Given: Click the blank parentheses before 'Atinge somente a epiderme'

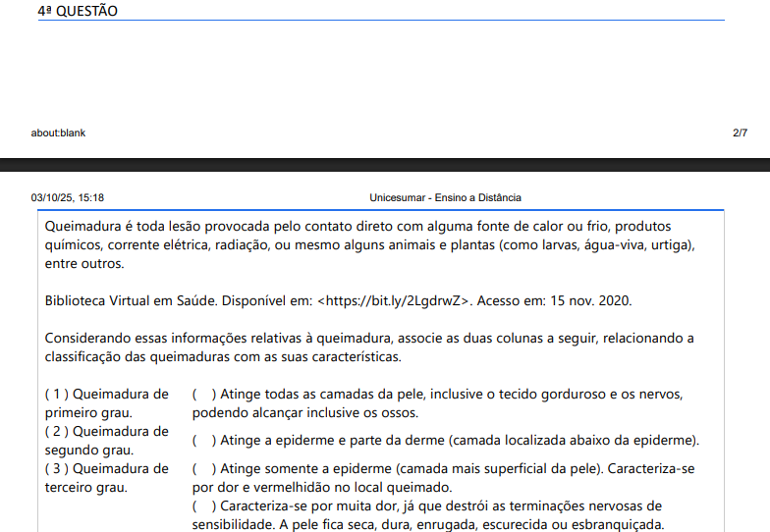Looking at the screenshot, I should 204,469.
